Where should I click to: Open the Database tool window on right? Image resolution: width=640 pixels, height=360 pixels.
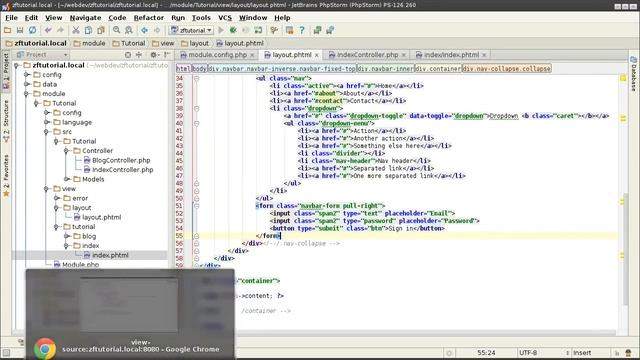[x=633, y=74]
